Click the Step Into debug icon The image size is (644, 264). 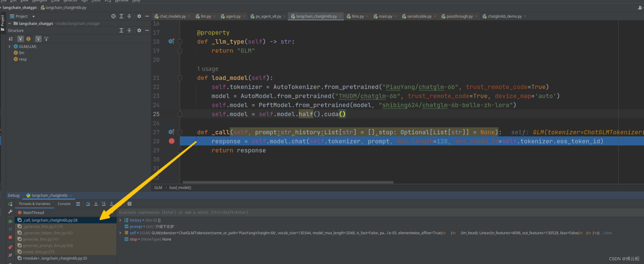pyautogui.click(x=96, y=204)
